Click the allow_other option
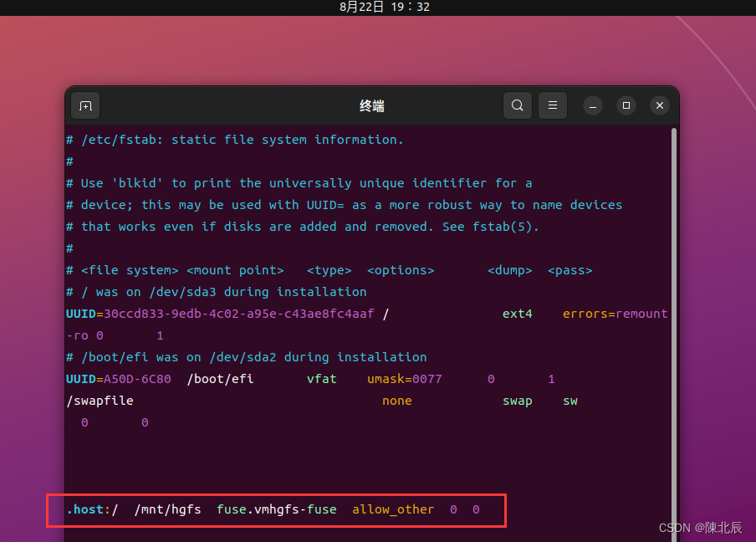 [393, 509]
